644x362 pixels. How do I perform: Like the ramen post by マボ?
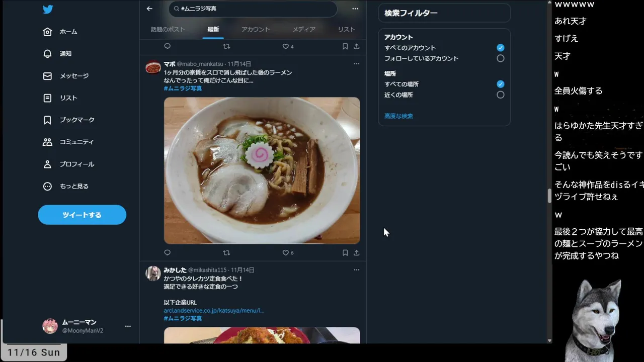[285, 253]
